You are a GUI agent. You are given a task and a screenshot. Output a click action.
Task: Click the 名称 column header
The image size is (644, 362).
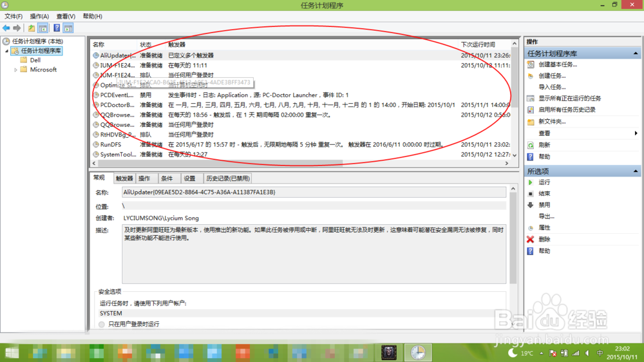tap(114, 44)
